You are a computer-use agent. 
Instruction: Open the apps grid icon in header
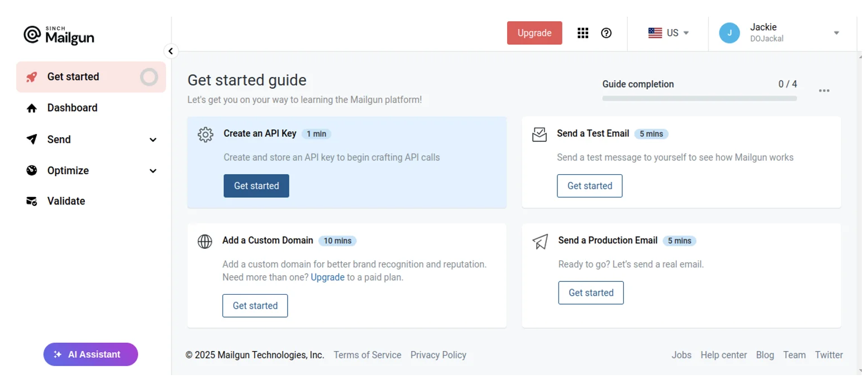[583, 33]
